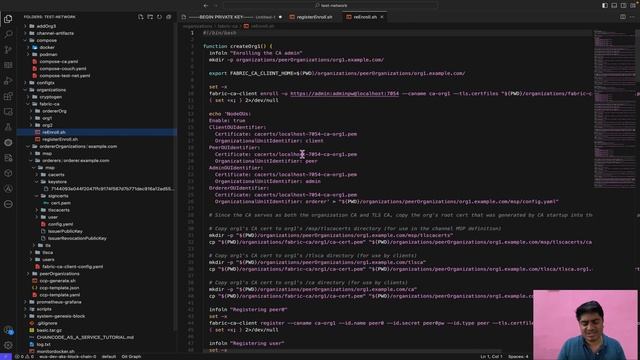Click the default entry in status bar
This screenshot has width=640, height=360.
(109, 357)
